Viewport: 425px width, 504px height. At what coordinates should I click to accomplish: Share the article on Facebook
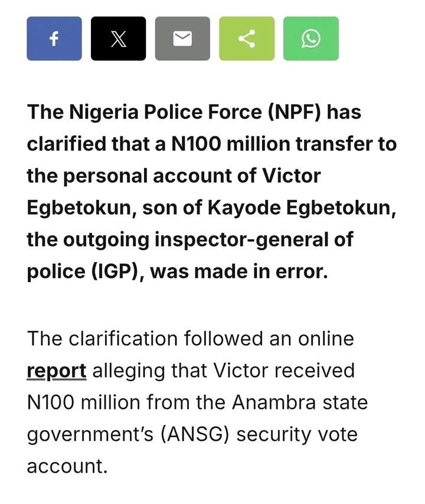click(x=54, y=39)
